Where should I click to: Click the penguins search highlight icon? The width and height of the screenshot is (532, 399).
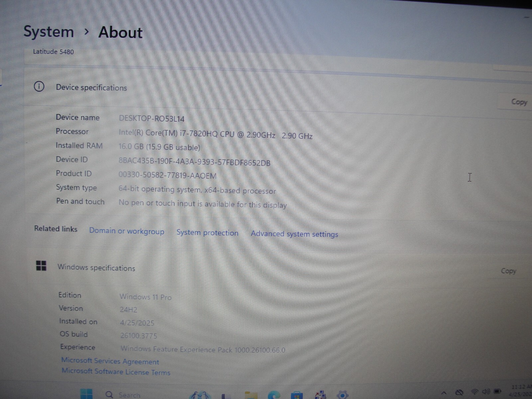(x=200, y=395)
